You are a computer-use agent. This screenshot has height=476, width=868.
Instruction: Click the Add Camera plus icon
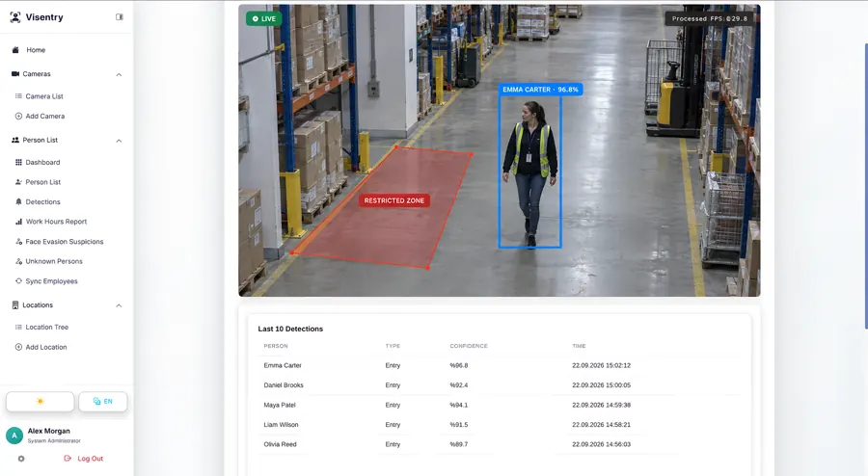(18, 116)
